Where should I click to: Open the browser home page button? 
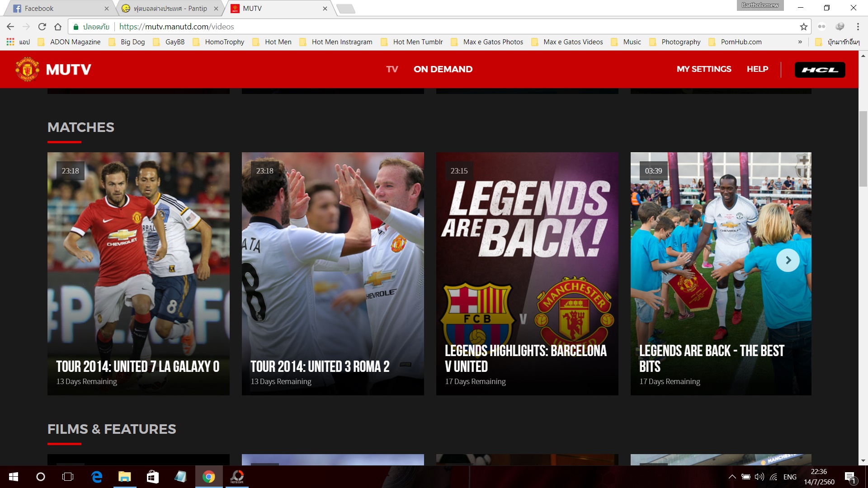[58, 27]
